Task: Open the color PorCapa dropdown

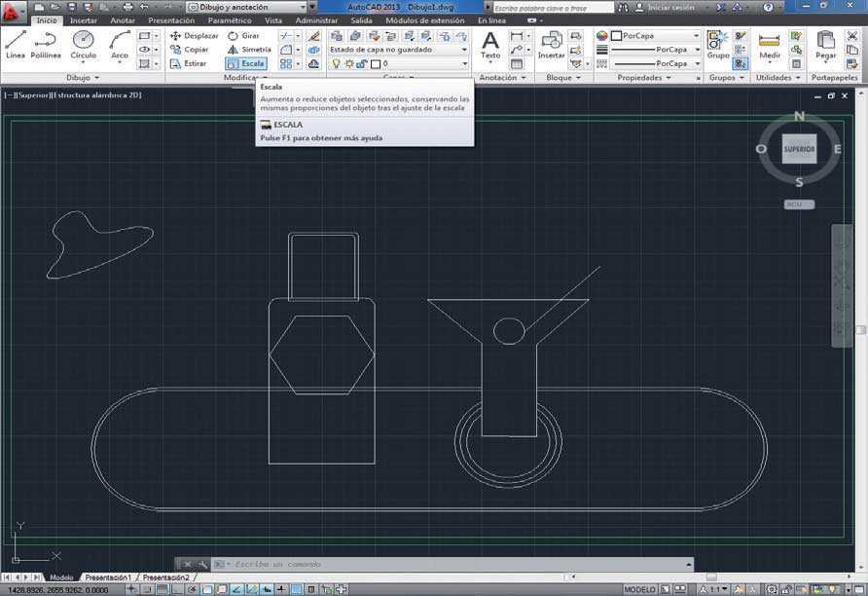Action: point(656,35)
